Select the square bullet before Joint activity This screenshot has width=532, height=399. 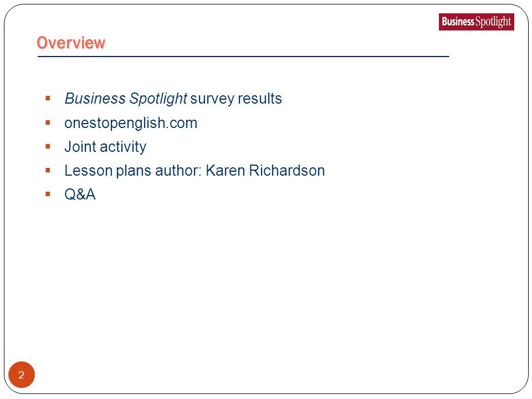(x=48, y=146)
